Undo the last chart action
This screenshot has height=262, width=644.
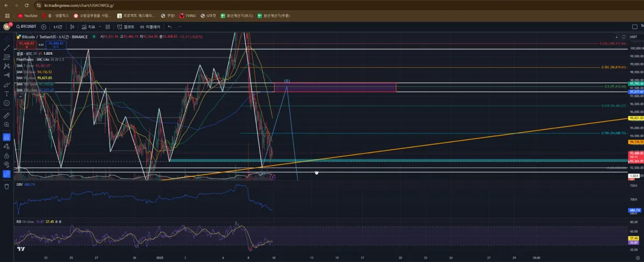tap(170, 26)
